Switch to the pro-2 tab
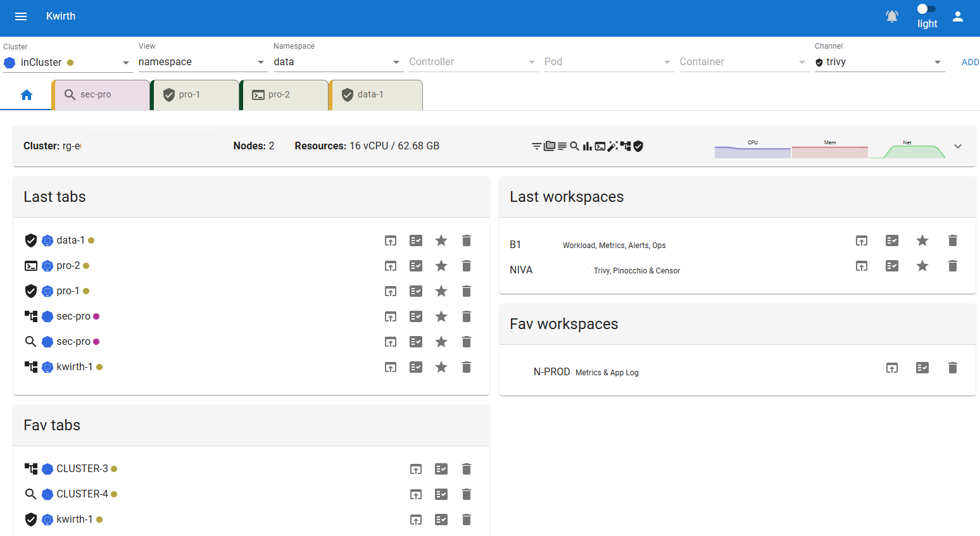This screenshot has width=980, height=536. tap(284, 95)
